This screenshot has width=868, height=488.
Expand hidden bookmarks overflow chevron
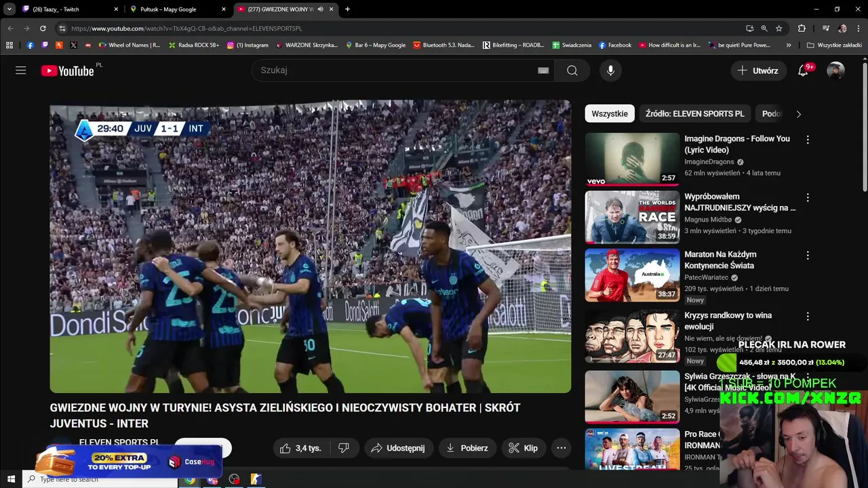point(788,45)
